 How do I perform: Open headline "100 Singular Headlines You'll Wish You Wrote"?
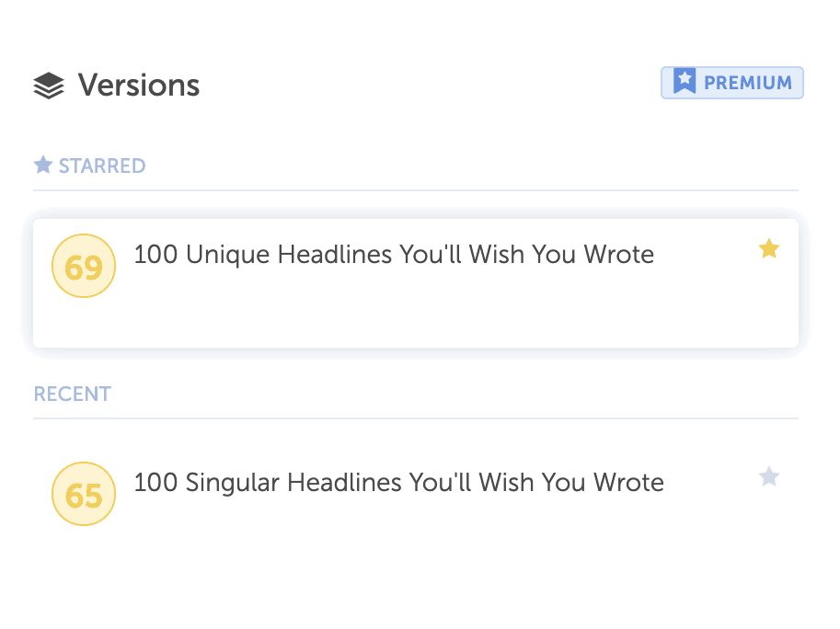click(x=398, y=483)
